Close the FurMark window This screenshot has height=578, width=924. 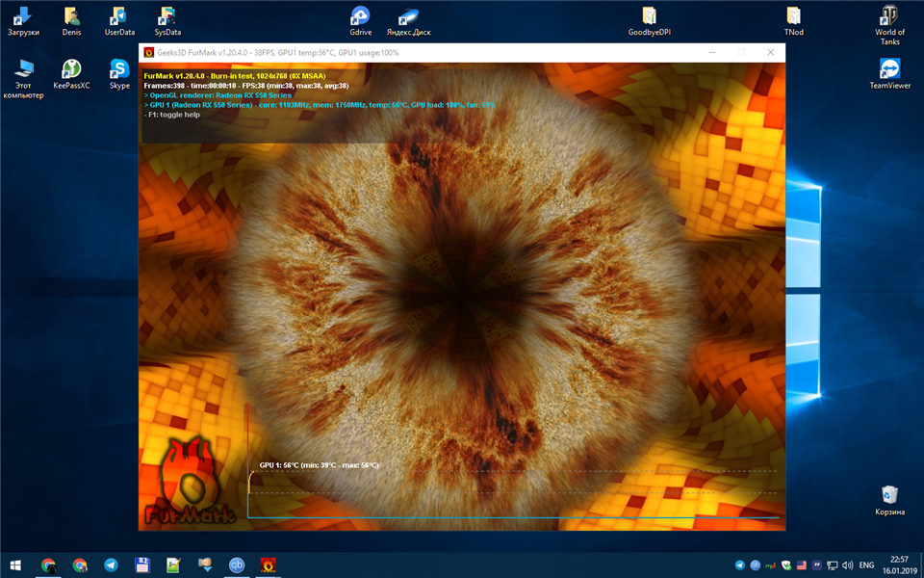click(770, 52)
